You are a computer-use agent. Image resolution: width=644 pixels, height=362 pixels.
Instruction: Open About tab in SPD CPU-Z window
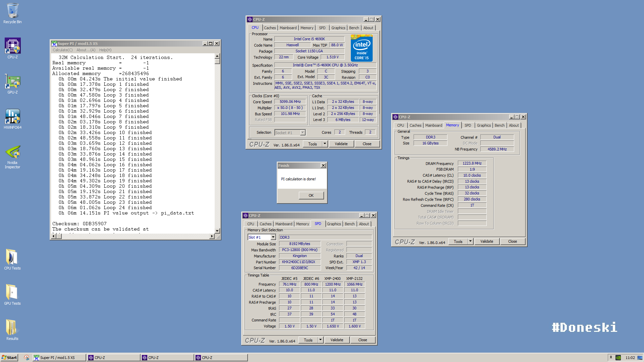click(x=364, y=224)
